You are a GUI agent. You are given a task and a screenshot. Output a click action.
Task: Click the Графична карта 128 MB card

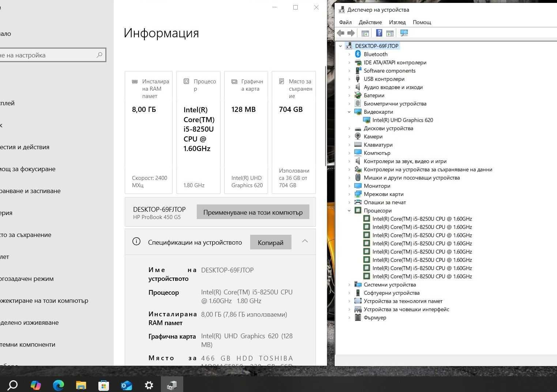246,132
